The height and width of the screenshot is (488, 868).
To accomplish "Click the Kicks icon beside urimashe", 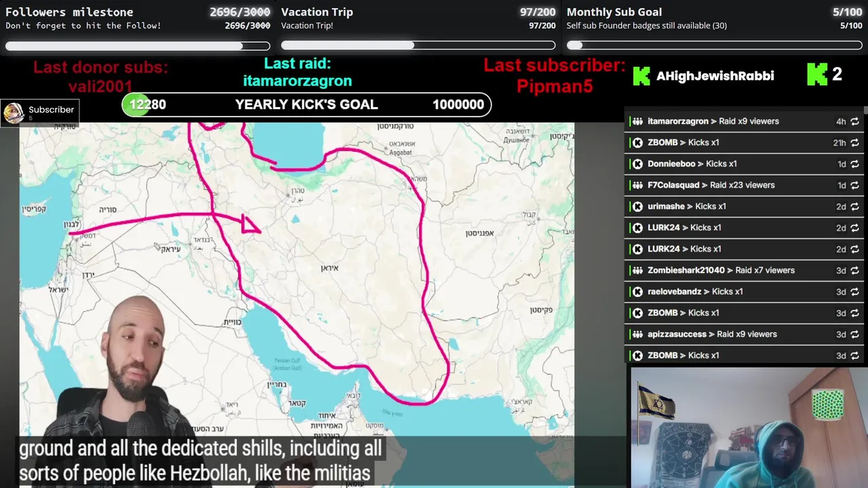I will (x=637, y=207).
